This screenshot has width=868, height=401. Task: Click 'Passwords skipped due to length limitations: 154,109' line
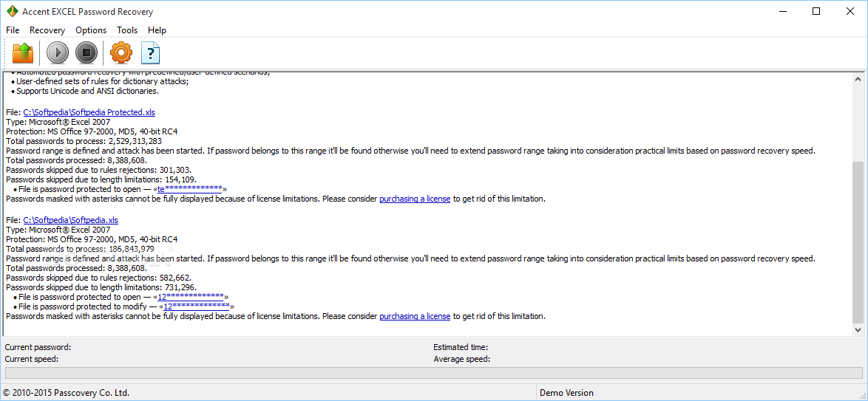tap(101, 179)
